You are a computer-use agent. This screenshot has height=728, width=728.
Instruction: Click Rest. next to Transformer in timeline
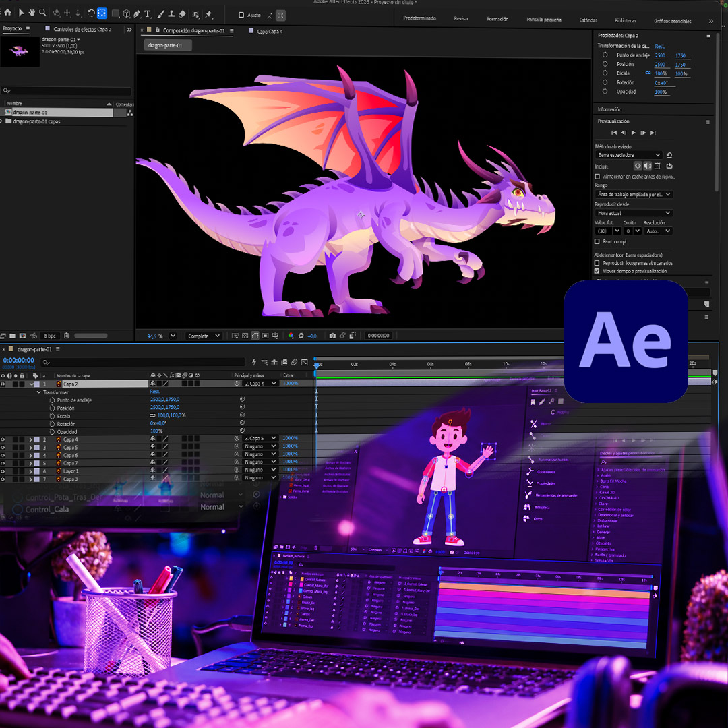tap(154, 392)
